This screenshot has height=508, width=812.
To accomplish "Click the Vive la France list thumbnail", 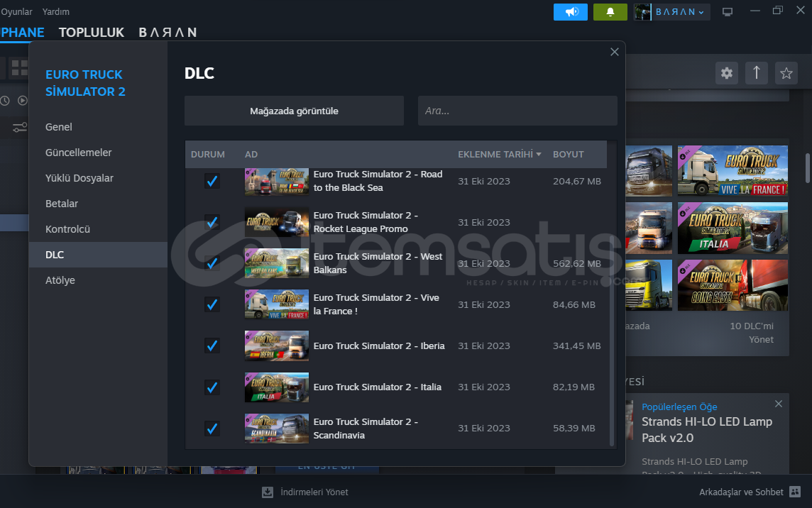I will point(277,304).
